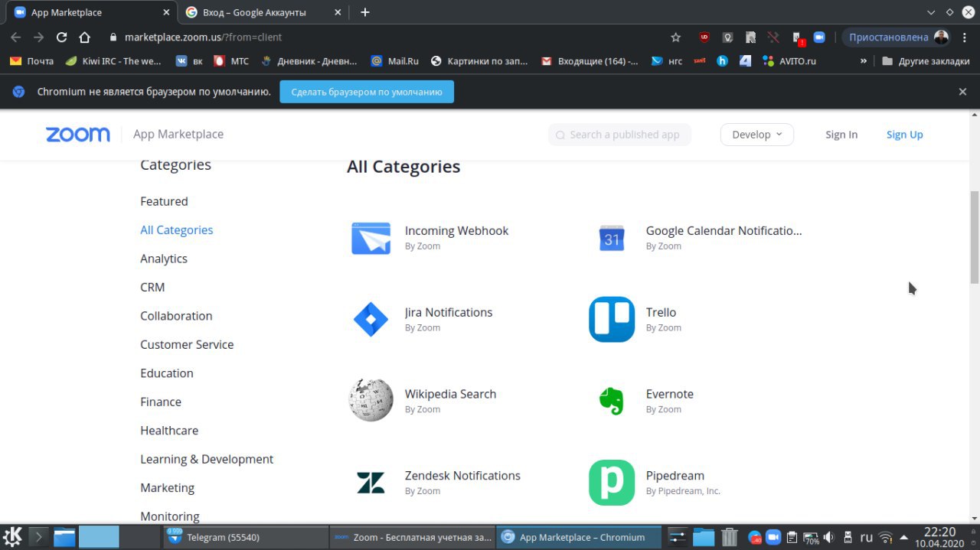Image resolution: width=980 pixels, height=550 pixels.
Task: Switch keyboard layout indicator ru
Action: 867,537
